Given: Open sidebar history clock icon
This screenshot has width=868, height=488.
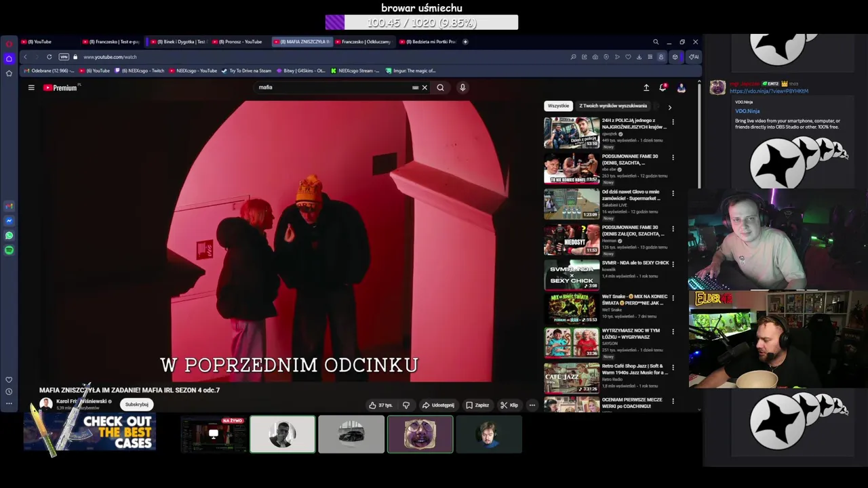Looking at the screenshot, I should (x=9, y=392).
